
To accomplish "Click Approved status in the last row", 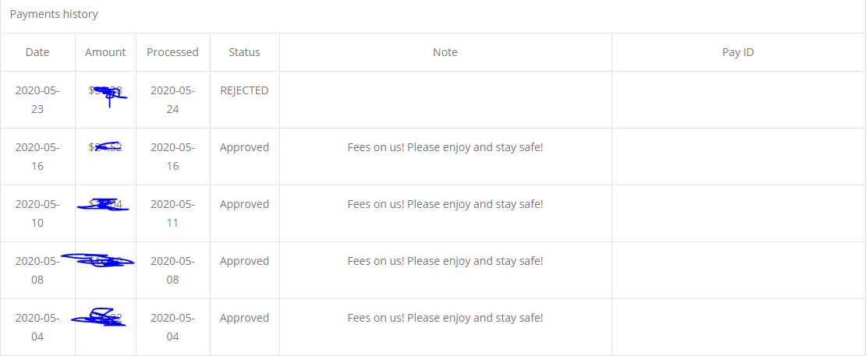I will coord(244,318).
